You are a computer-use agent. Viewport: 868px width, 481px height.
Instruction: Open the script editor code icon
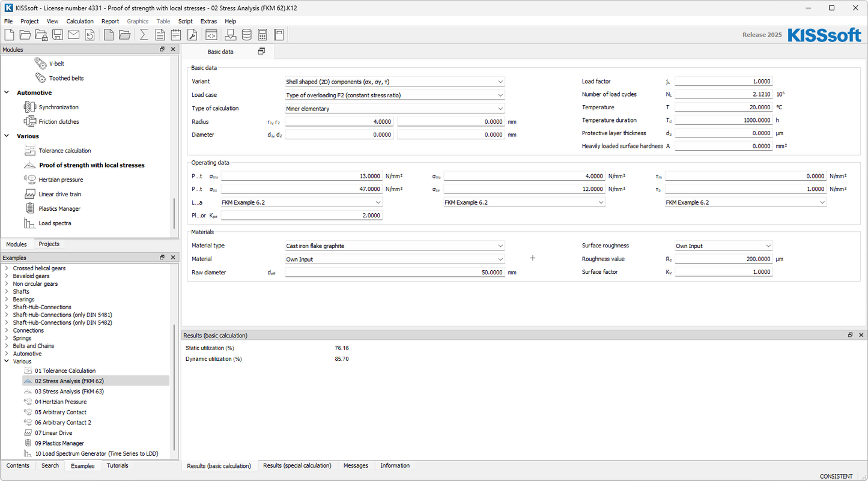(x=211, y=35)
